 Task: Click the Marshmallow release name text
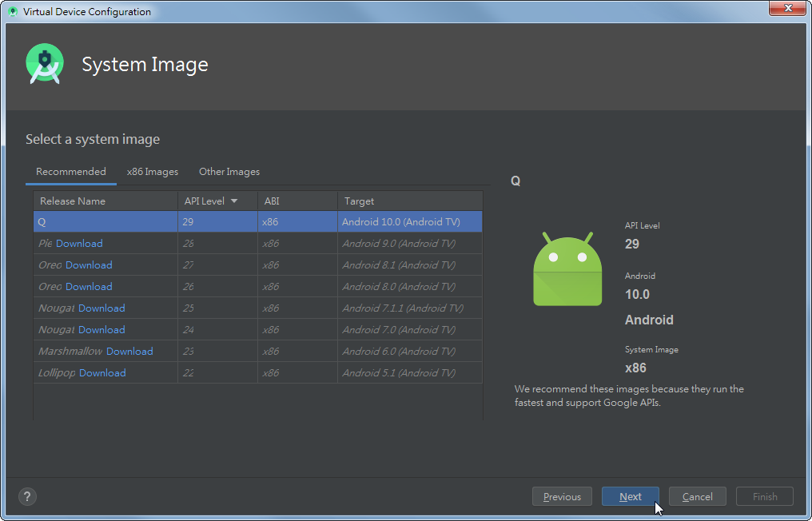(70, 352)
